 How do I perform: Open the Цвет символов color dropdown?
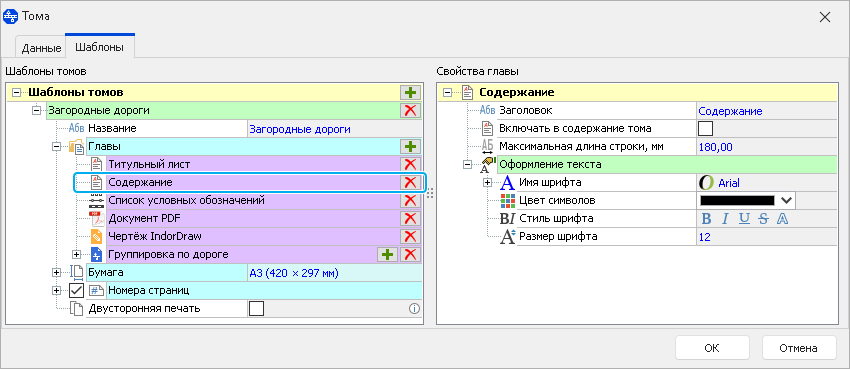[787, 200]
